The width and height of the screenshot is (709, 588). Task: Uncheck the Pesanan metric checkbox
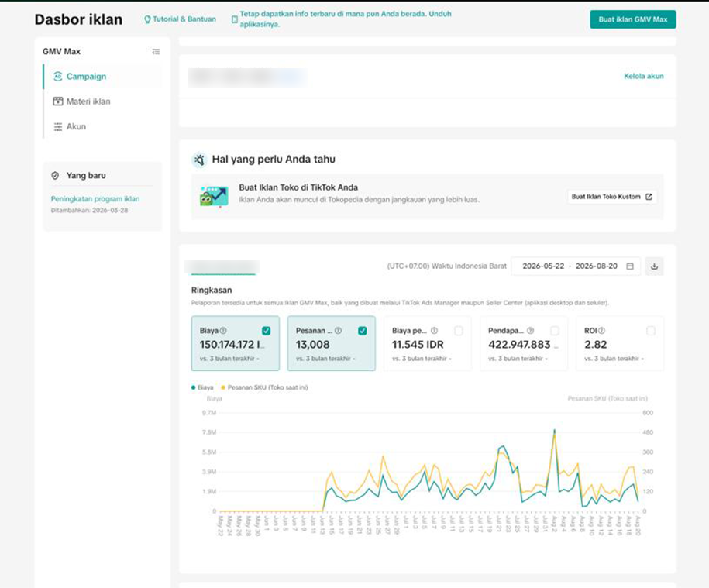363,331
